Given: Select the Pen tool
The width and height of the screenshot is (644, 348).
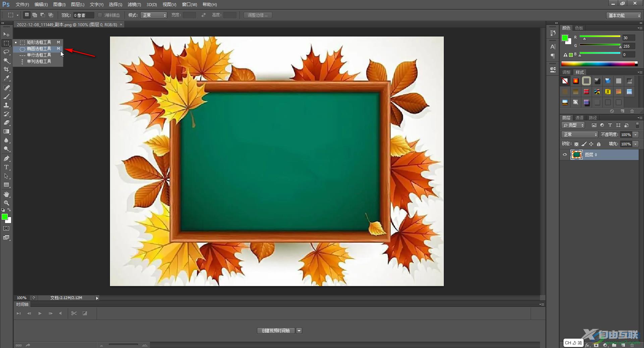Looking at the screenshot, I should pos(6,158).
